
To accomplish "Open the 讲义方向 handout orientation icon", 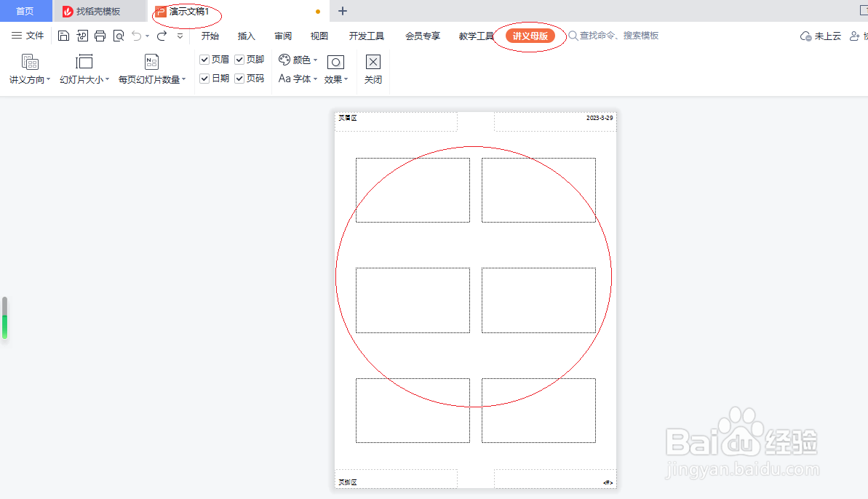I will coord(29,62).
